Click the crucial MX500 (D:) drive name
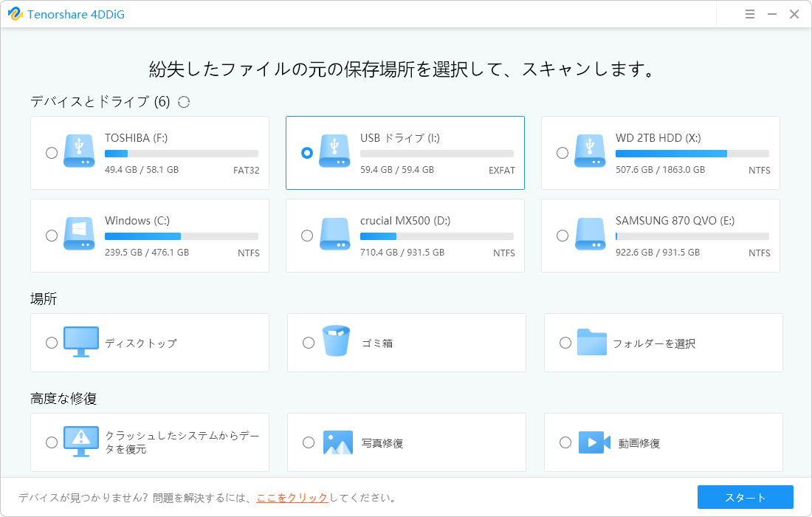The height and width of the screenshot is (517, 812). 405,221
